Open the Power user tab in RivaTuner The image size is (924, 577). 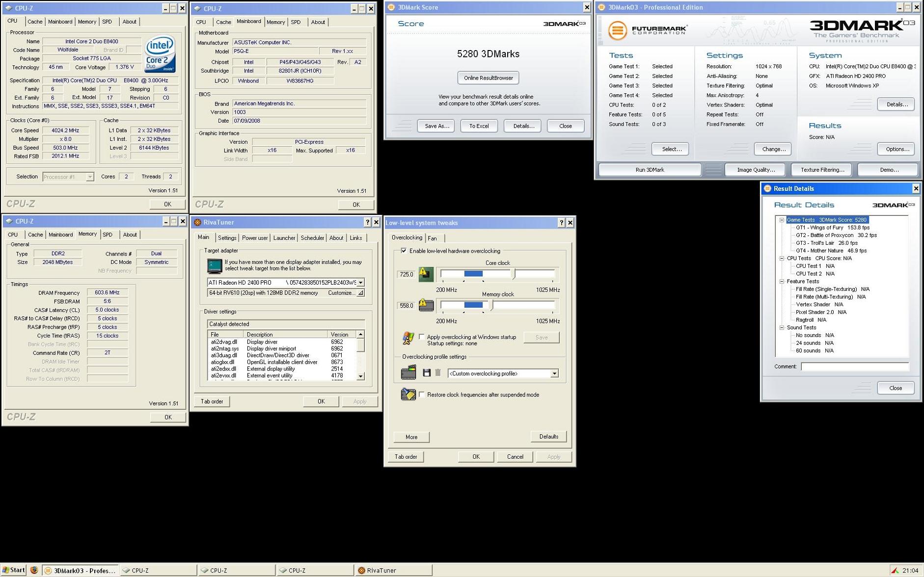(x=255, y=238)
